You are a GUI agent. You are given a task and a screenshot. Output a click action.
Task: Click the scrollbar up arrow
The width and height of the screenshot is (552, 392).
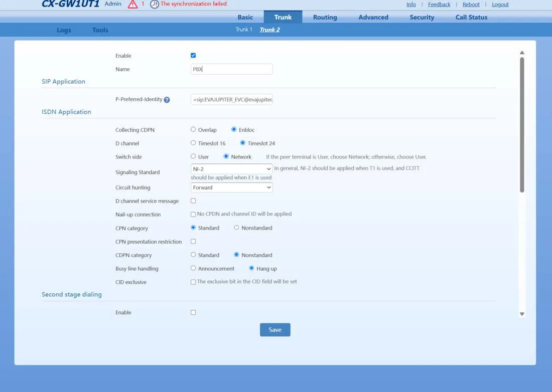pos(522,53)
